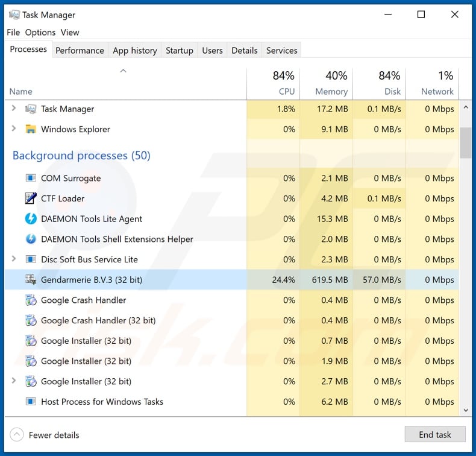Toggle the sort arrow above Name column
This screenshot has height=456, width=476.
(x=123, y=71)
